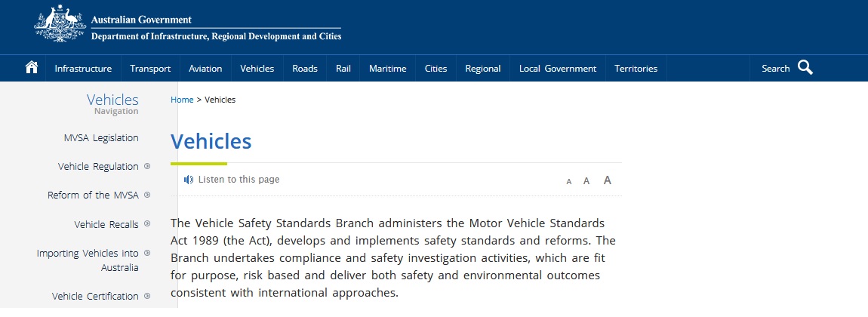Click the search magnifier icon
This screenshot has height=317, width=868.
tap(805, 68)
